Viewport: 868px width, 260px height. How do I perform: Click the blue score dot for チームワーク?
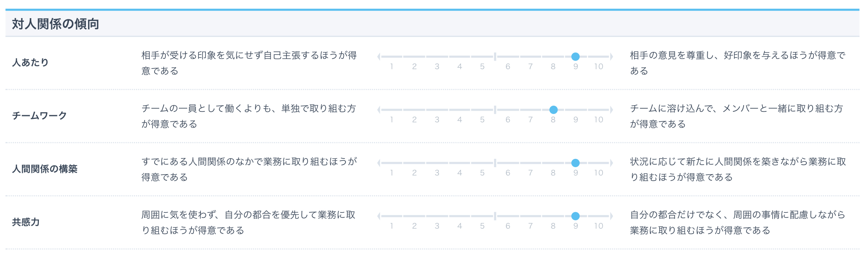coord(553,110)
